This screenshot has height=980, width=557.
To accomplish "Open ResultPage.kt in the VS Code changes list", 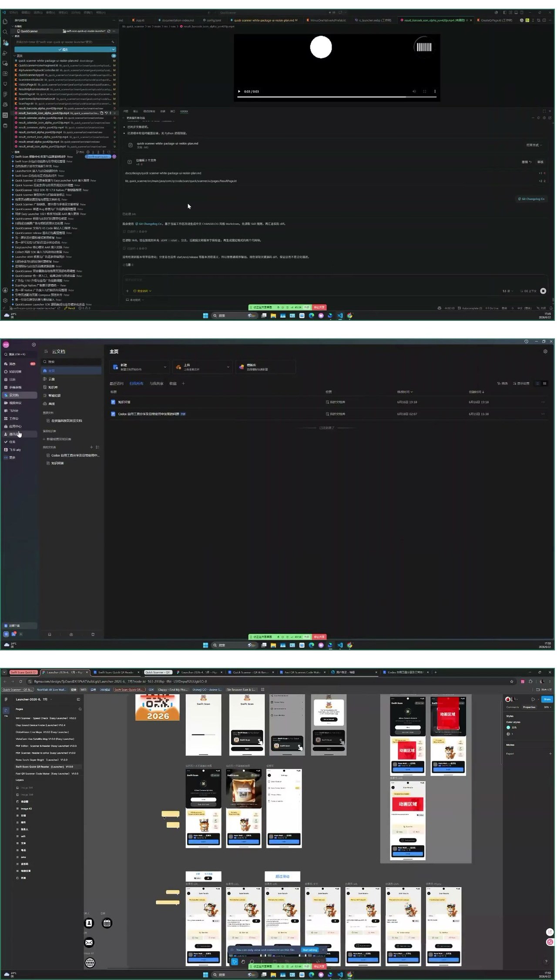I will point(27,94).
